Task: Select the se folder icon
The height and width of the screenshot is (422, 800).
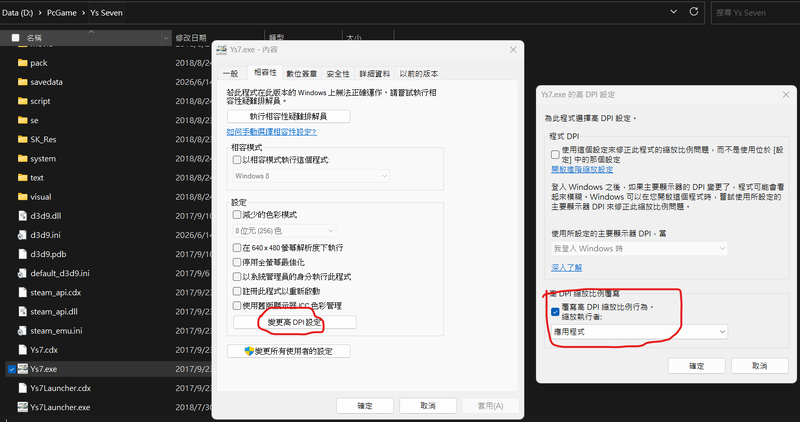Action: tap(22, 120)
